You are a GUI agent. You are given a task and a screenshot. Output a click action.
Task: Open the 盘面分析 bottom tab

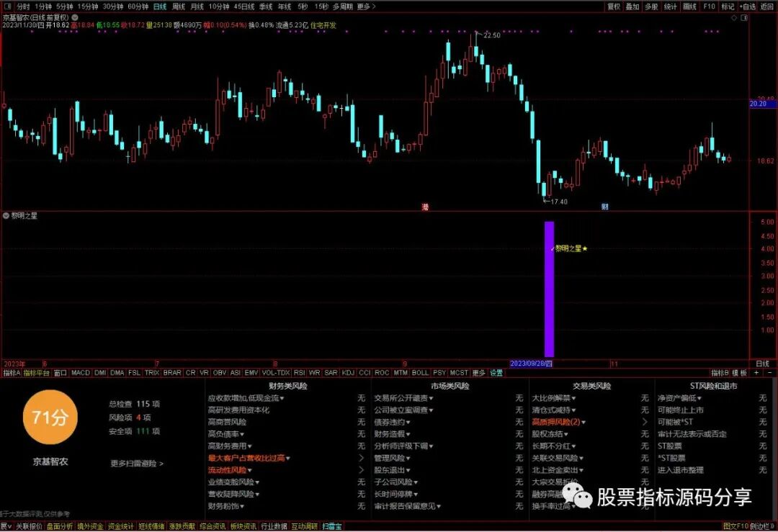point(60,526)
